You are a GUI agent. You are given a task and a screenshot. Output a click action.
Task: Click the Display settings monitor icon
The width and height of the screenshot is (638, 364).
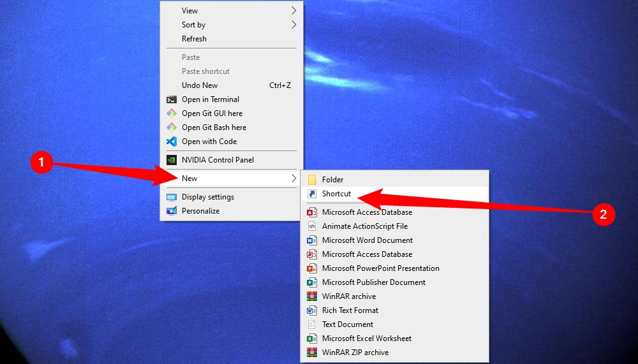(x=171, y=197)
